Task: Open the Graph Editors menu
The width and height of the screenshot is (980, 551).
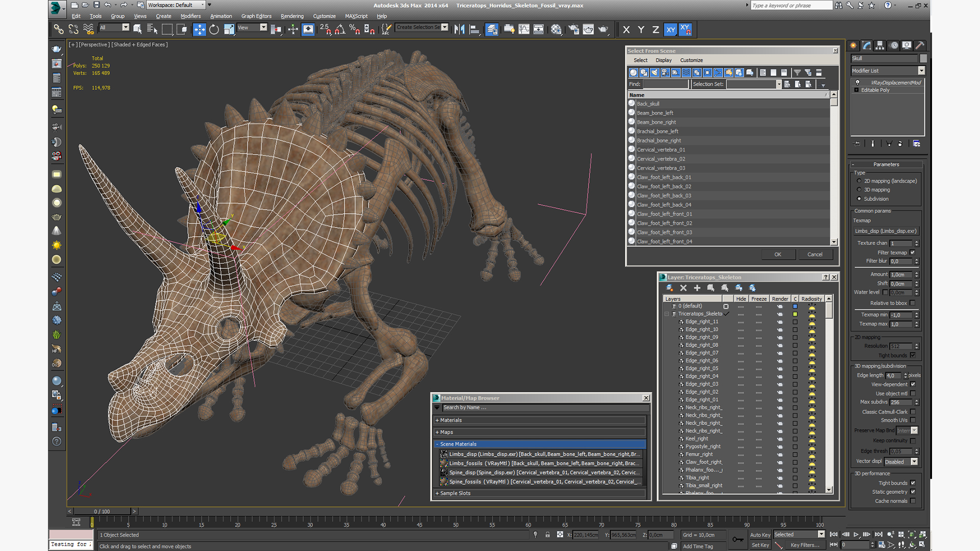Action: tap(256, 16)
